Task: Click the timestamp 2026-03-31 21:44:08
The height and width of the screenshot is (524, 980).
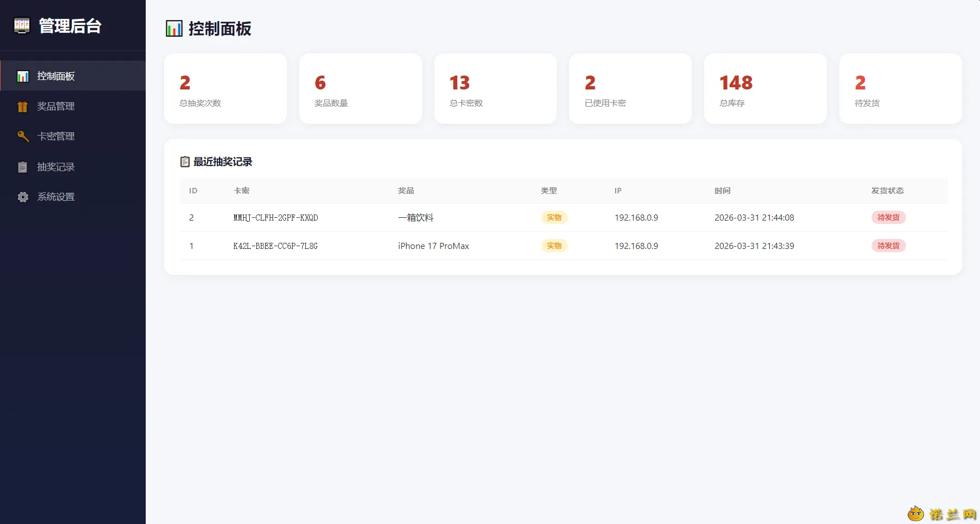Action: (754, 218)
